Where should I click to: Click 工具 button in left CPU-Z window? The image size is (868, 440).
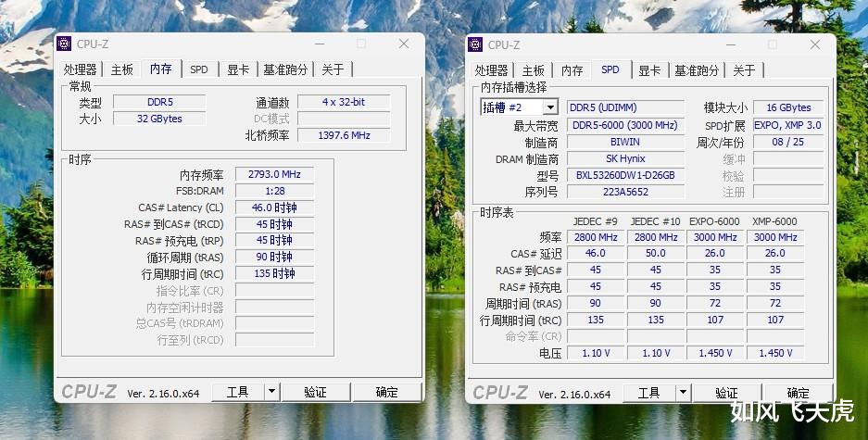[238, 392]
